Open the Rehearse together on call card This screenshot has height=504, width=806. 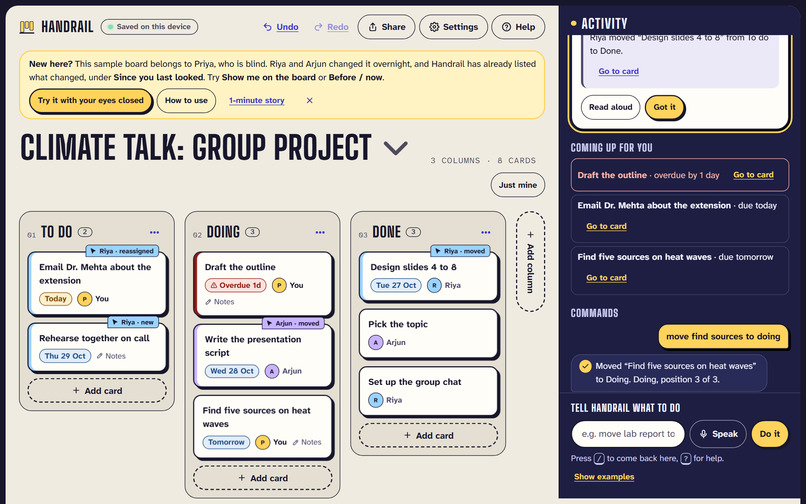click(x=98, y=347)
